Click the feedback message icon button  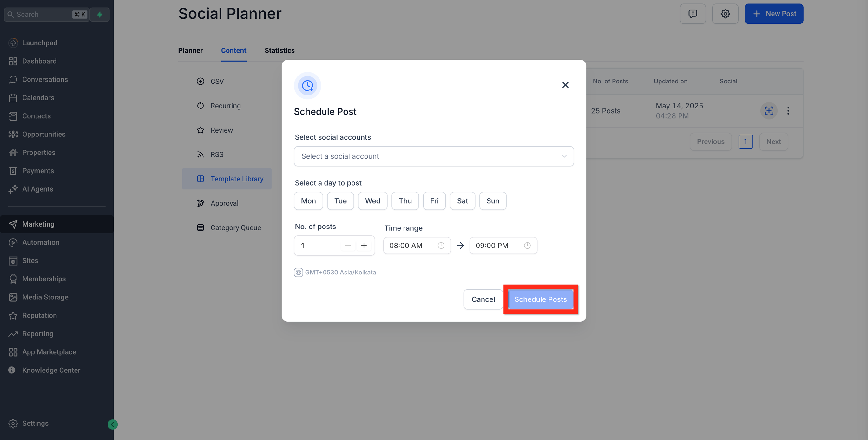[693, 14]
